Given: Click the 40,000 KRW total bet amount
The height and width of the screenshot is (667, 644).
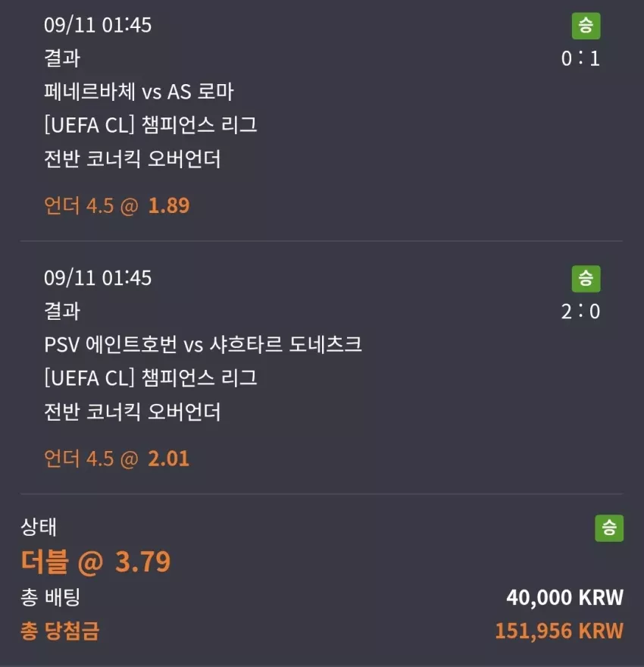Looking at the screenshot, I should 565,597.
